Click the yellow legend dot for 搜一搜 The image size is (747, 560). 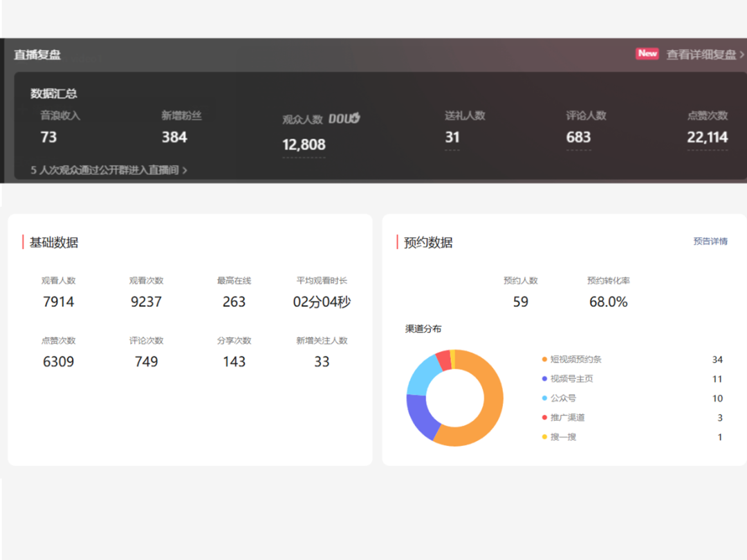(x=544, y=437)
